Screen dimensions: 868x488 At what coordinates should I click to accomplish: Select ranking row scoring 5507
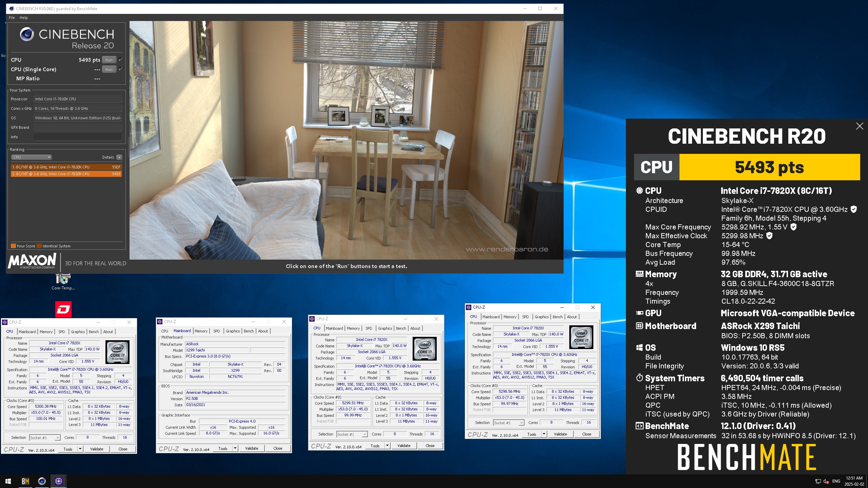tap(66, 167)
